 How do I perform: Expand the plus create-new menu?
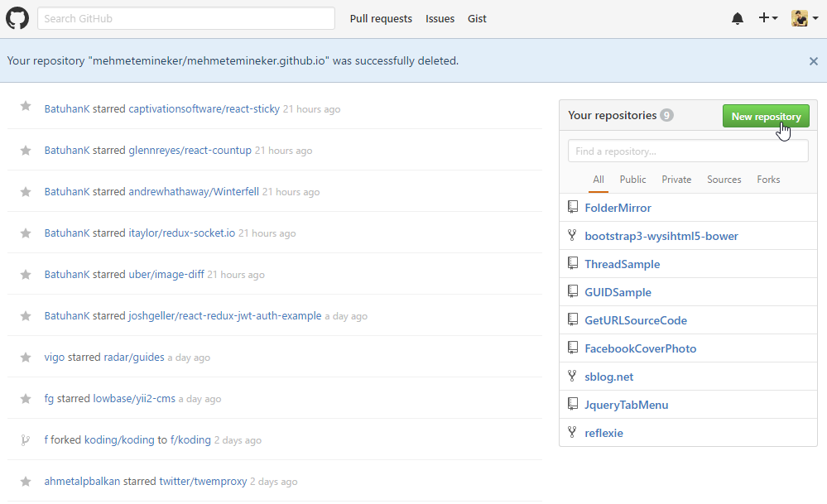tap(768, 18)
